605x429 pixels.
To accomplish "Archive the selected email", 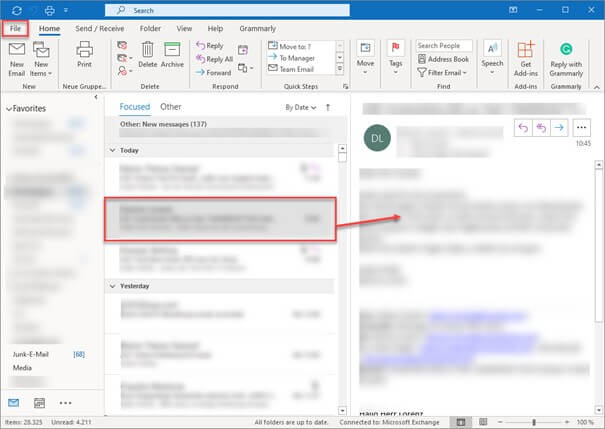I will pyautogui.click(x=172, y=55).
